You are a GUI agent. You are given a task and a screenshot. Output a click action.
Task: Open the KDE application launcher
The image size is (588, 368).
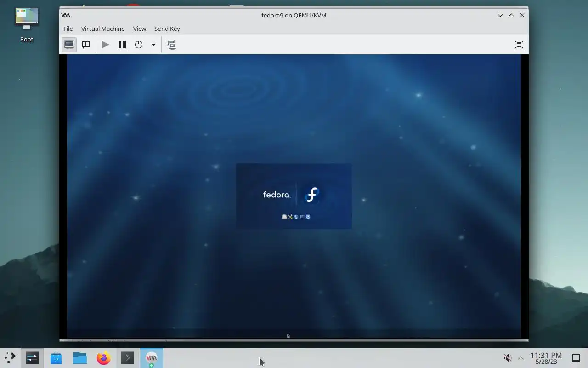10,357
